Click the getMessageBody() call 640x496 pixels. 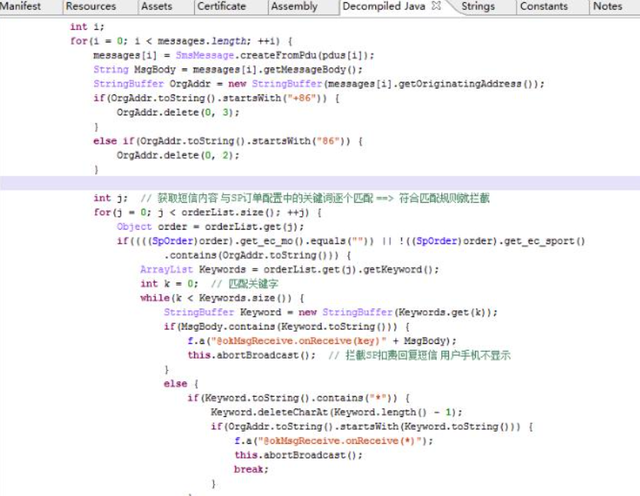coord(311,69)
